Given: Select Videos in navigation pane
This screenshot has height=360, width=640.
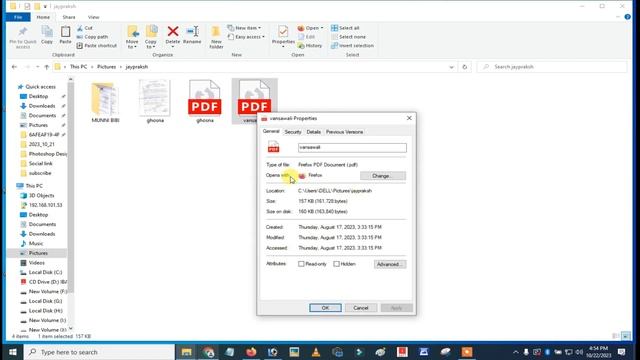Looking at the screenshot, I should click(36, 263).
